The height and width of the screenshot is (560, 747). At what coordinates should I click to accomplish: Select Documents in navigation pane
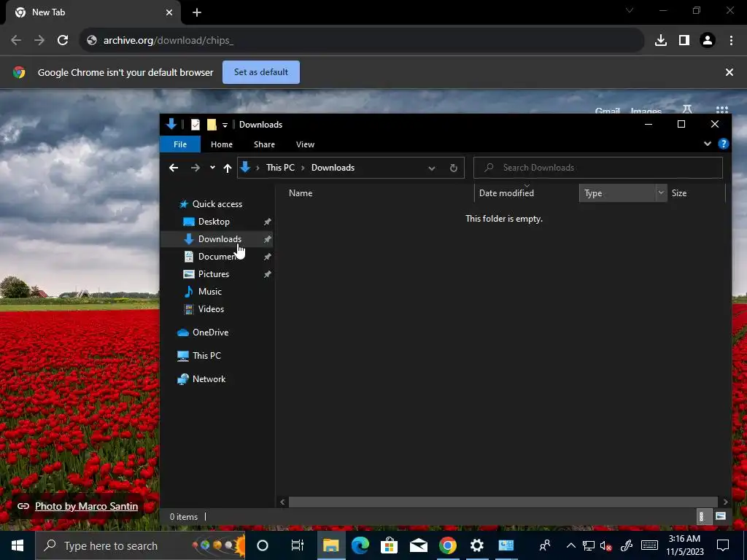217,257
